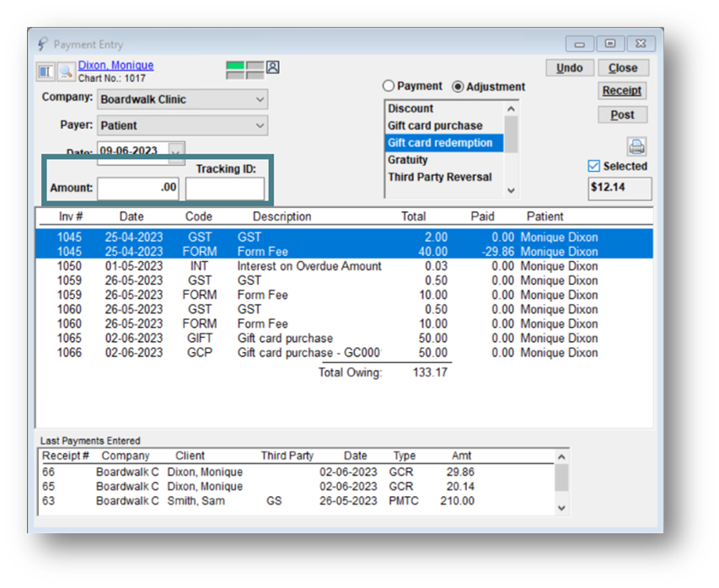Select invoice 1060 GST row
Screen dimensions: 719x588
click(x=344, y=309)
